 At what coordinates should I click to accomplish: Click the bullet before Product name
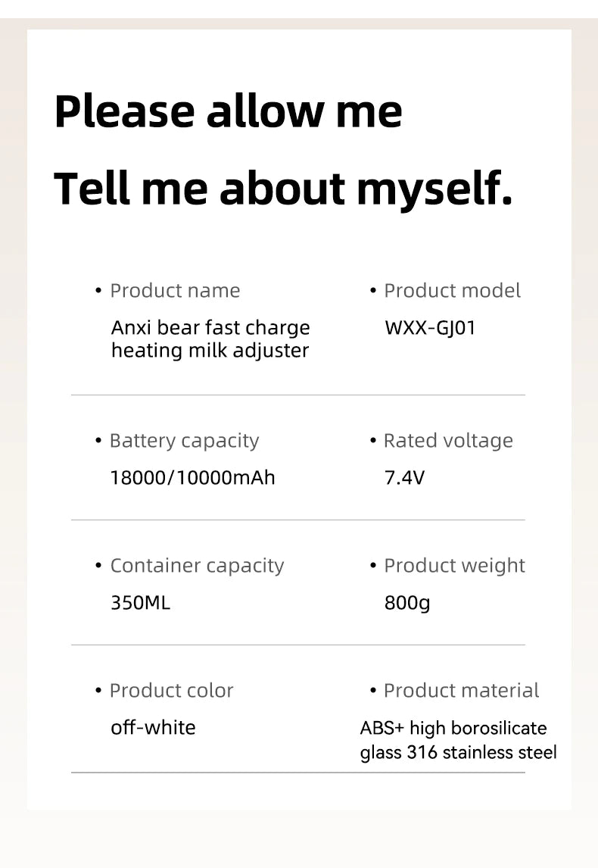pyautogui.click(x=98, y=291)
